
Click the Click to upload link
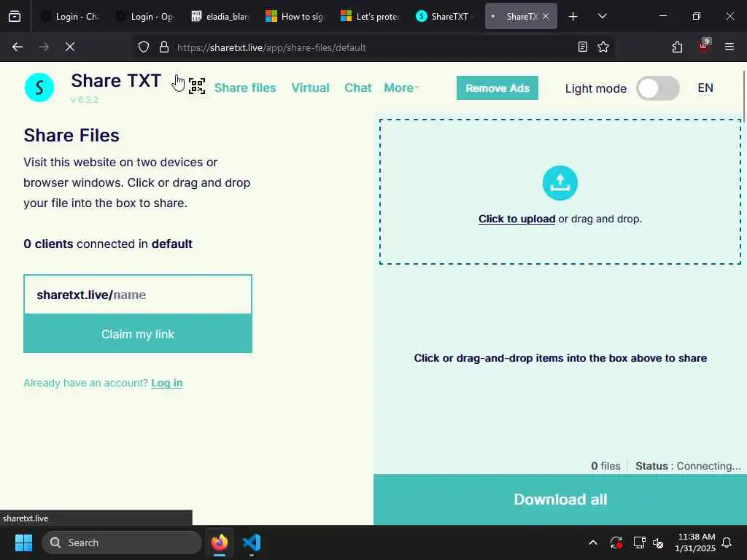tap(517, 219)
